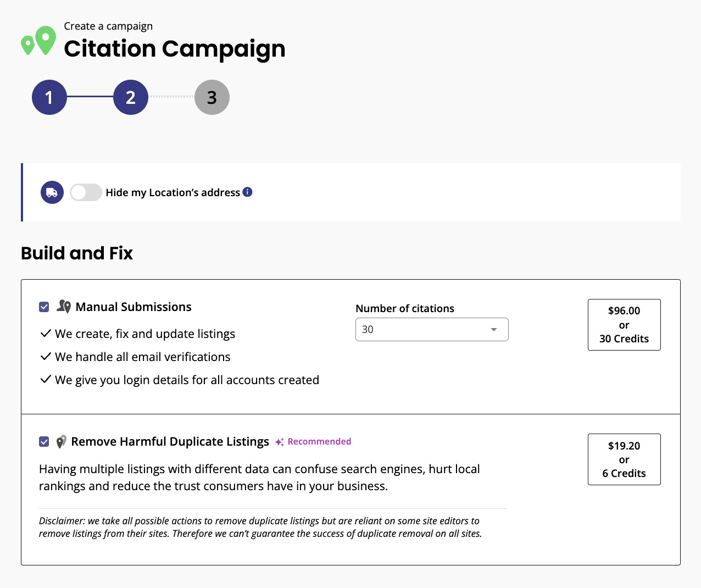Jump to step 3 of the campaign
Viewport: 701px width, 588px height.
click(x=212, y=97)
